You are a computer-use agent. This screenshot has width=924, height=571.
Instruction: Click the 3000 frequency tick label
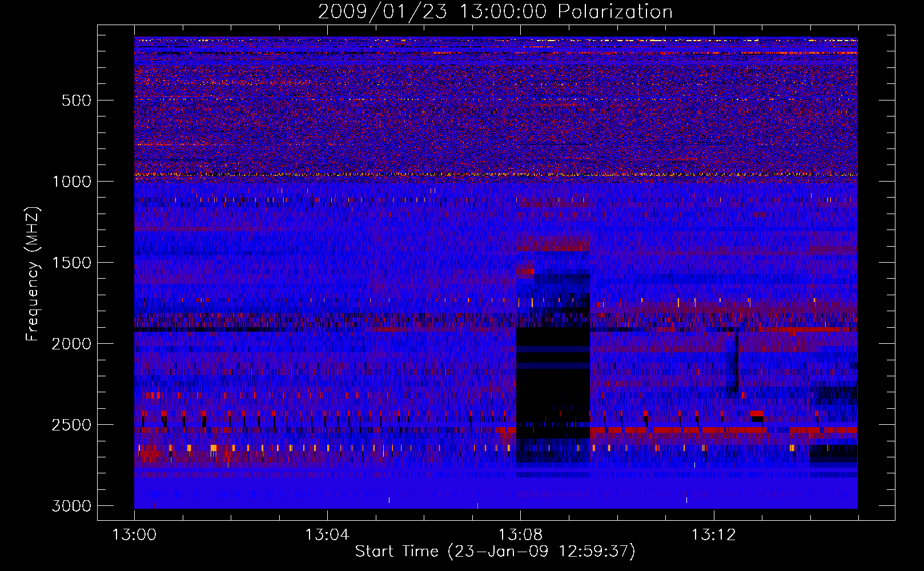point(71,506)
